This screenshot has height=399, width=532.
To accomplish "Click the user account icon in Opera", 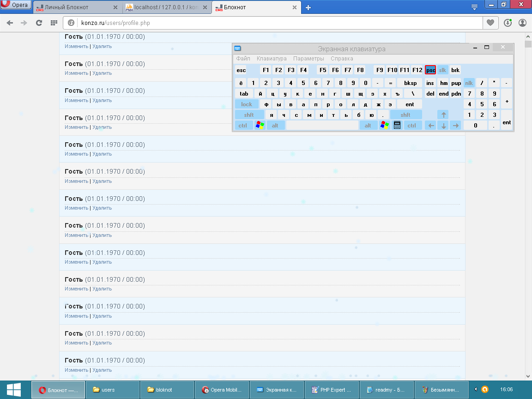I will tap(522, 23).
